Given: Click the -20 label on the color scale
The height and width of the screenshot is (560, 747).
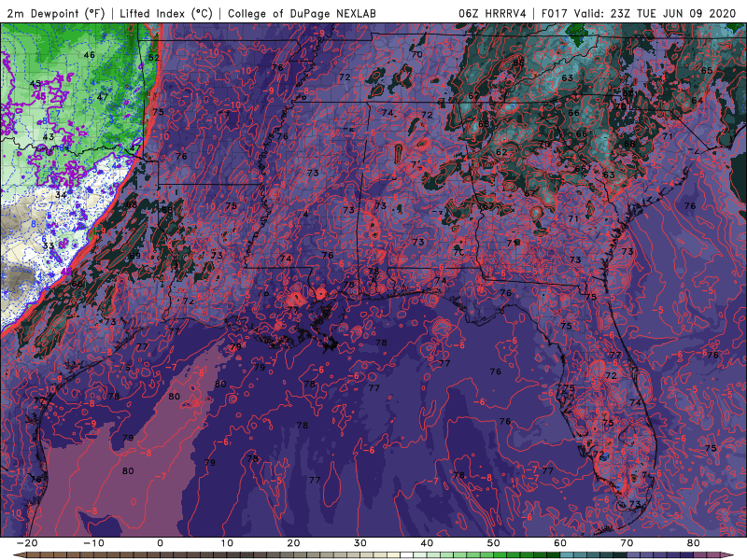Looking at the screenshot, I should (27, 543).
